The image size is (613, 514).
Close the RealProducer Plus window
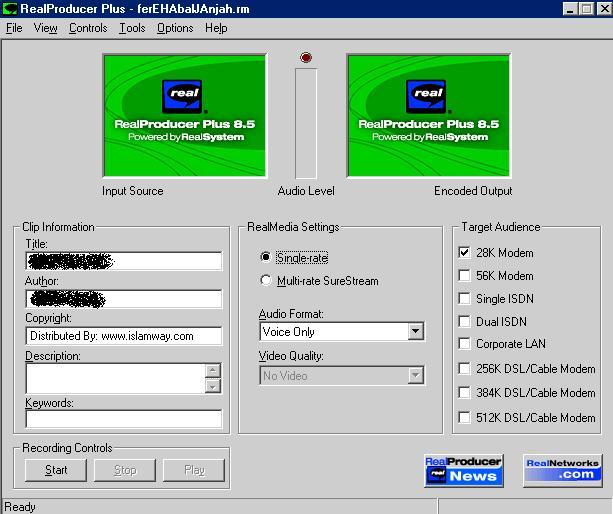tap(604, 9)
